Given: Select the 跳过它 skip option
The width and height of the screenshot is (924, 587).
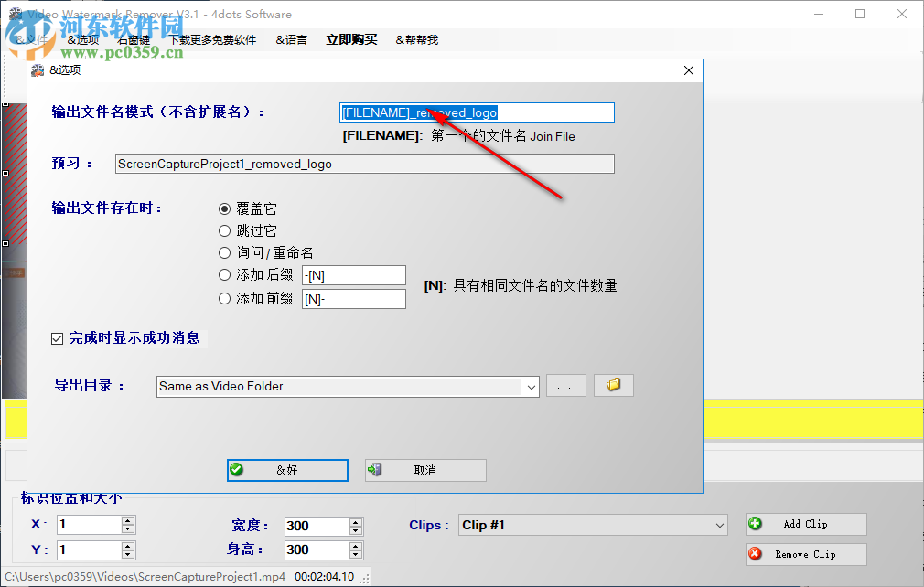Looking at the screenshot, I should click(x=224, y=230).
